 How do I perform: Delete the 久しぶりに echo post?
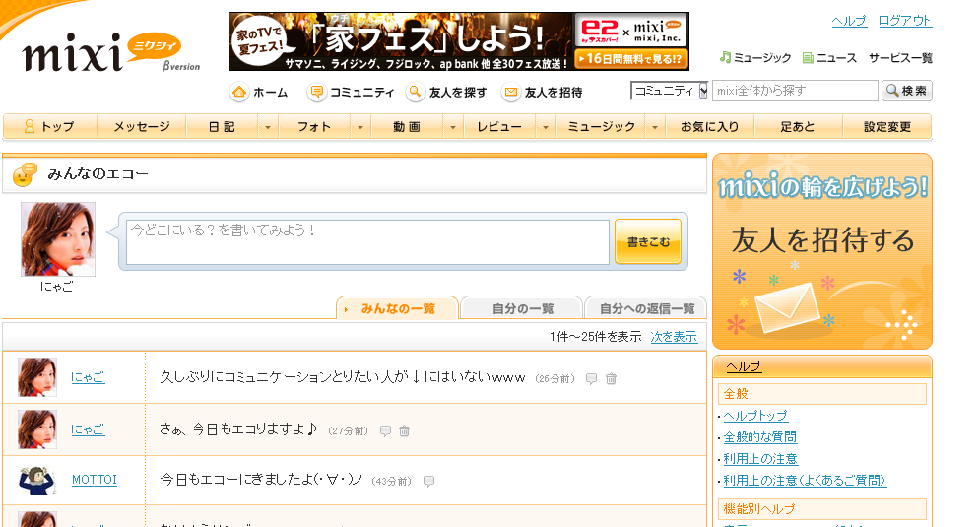click(x=612, y=379)
